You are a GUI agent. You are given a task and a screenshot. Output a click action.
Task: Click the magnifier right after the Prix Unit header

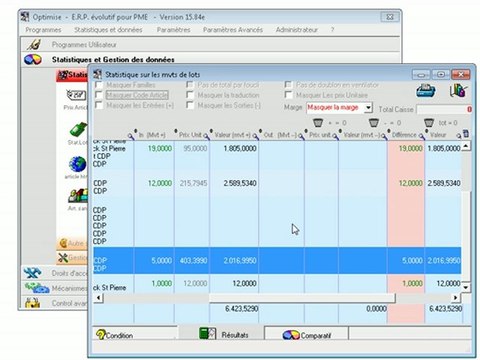[207, 136]
